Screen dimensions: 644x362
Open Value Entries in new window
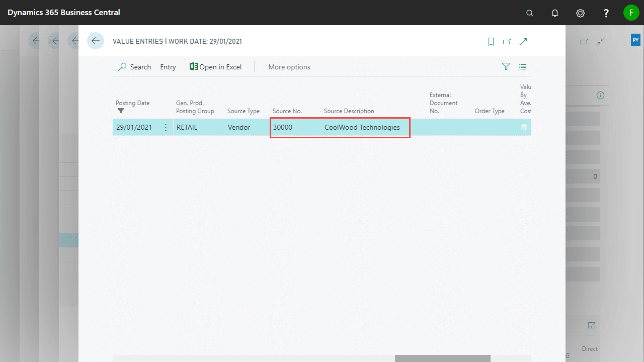(507, 42)
